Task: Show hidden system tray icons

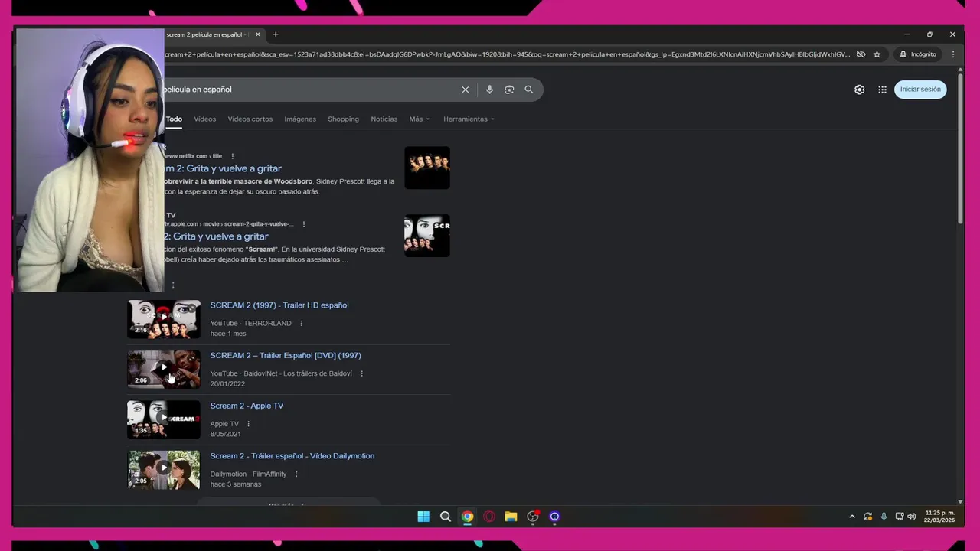Action: coord(852,517)
